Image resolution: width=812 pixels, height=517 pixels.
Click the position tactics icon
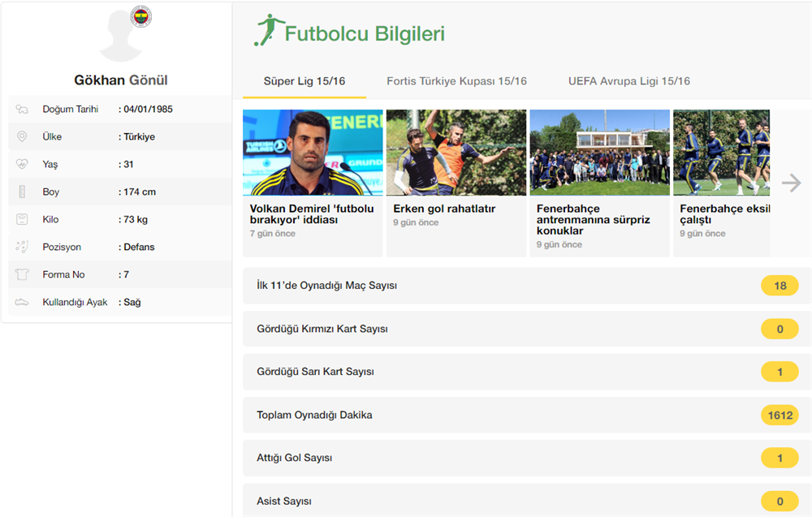(x=22, y=248)
